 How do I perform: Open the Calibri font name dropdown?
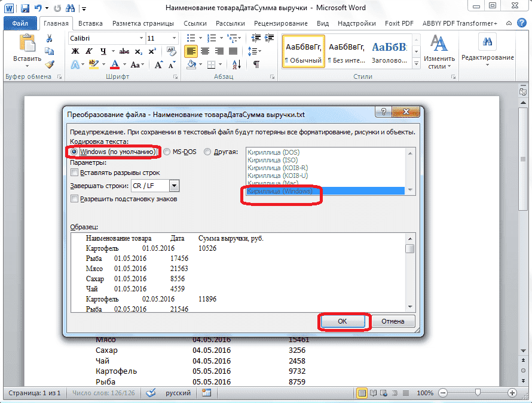(140, 38)
